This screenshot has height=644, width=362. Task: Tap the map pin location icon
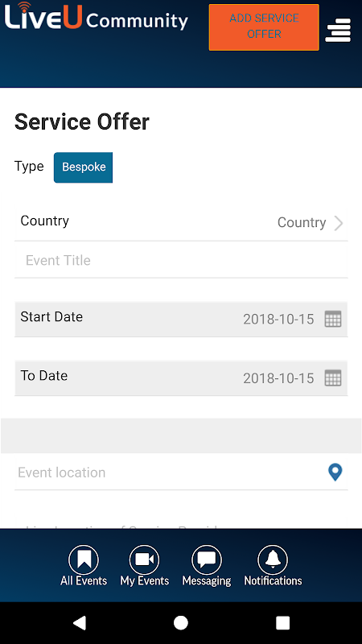(335, 473)
